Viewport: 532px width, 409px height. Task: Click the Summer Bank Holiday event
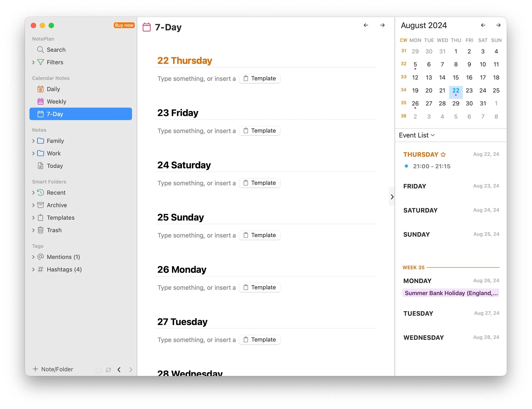pyautogui.click(x=451, y=293)
